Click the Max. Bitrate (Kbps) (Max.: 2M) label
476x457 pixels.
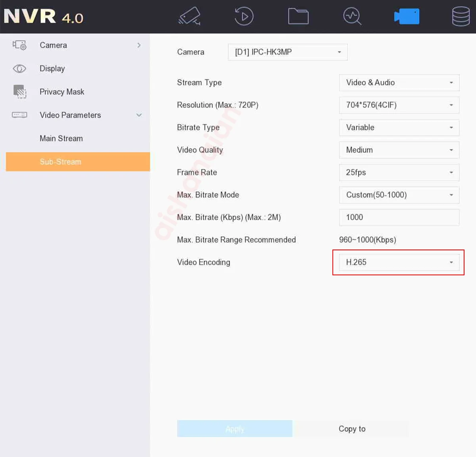coord(229,217)
